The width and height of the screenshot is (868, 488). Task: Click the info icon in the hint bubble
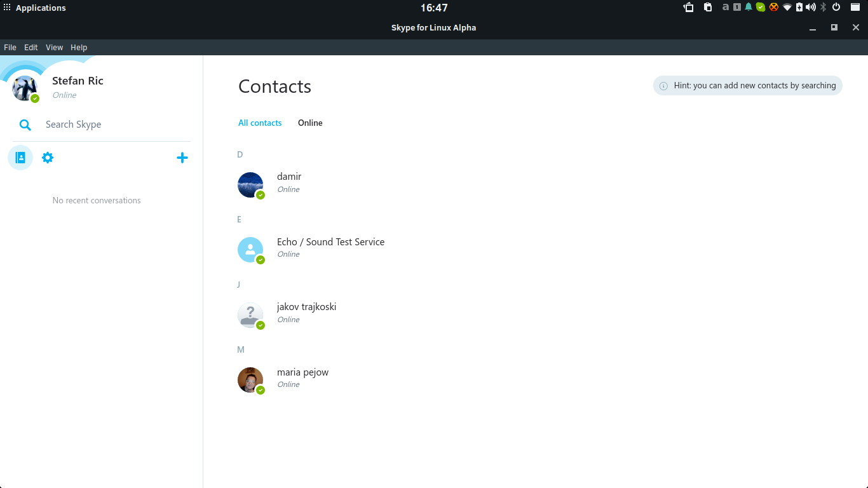(663, 86)
